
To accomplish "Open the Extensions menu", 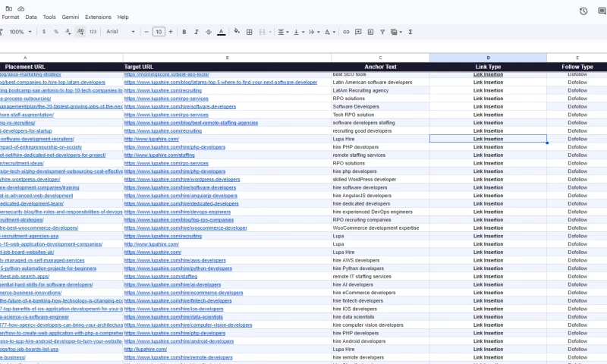I will click(x=98, y=17).
